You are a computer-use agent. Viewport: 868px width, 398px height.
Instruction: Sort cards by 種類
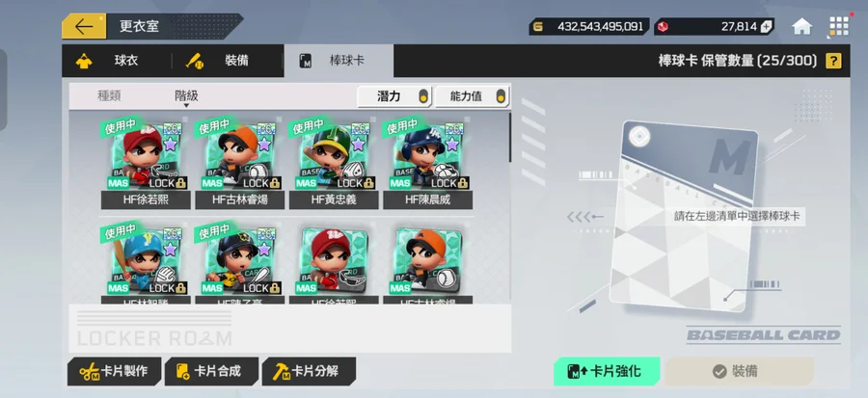pos(109,96)
